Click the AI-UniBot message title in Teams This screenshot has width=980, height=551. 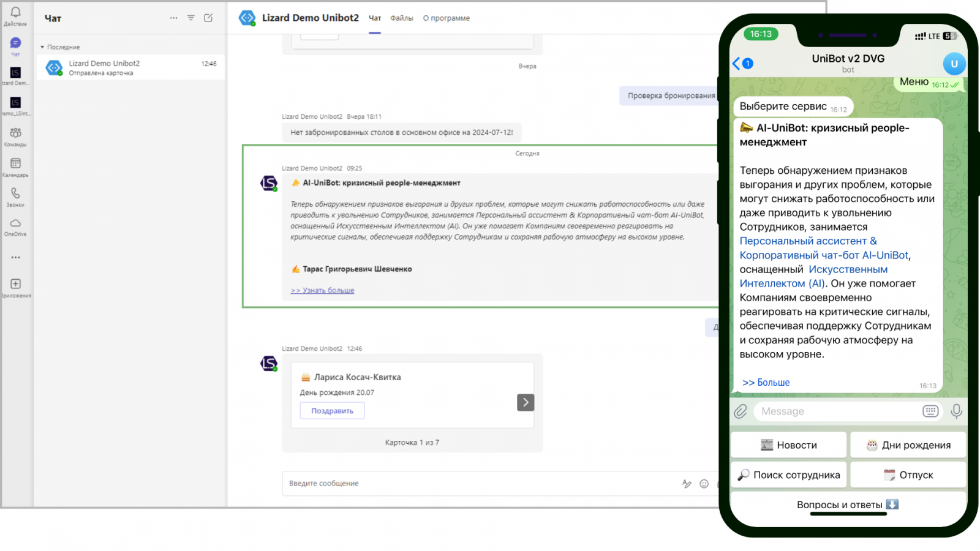tap(382, 182)
